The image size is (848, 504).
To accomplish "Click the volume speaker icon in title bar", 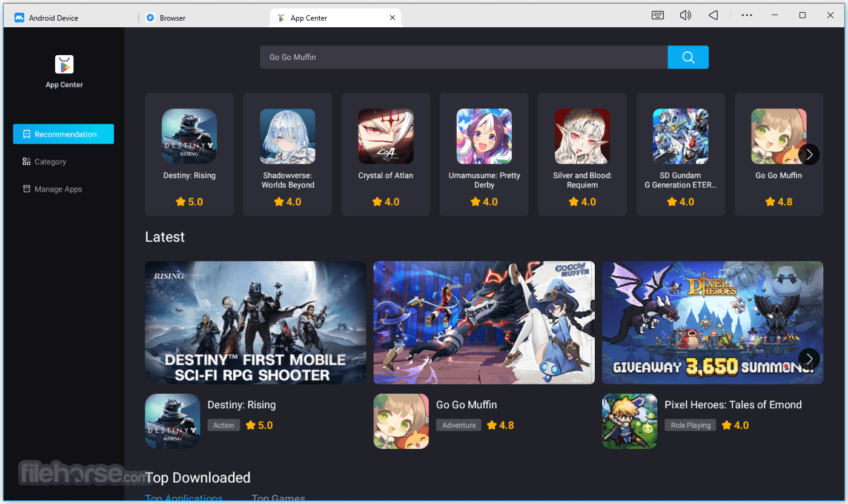I will 686,16.
